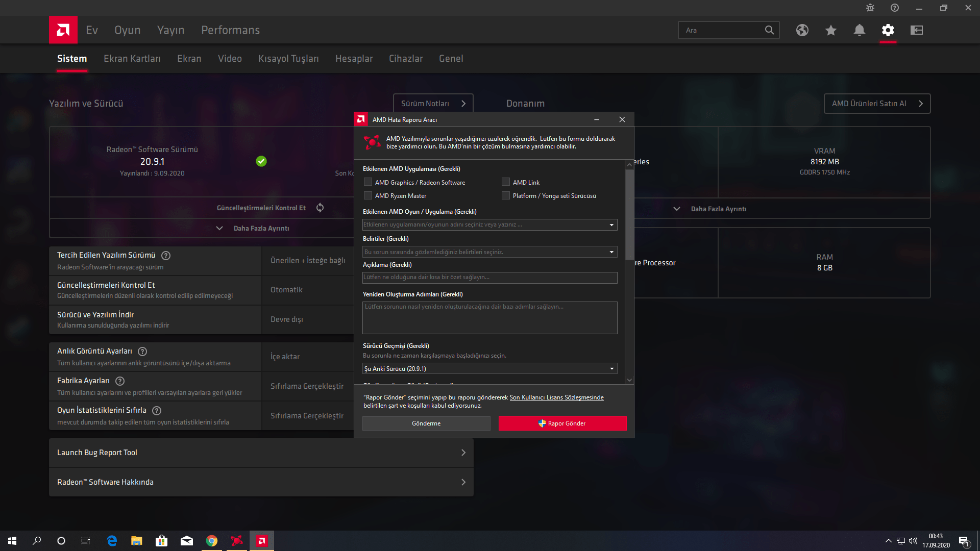
Task: Click help icon beside Fabrika Ayarları
Action: (x=120, y=381)
